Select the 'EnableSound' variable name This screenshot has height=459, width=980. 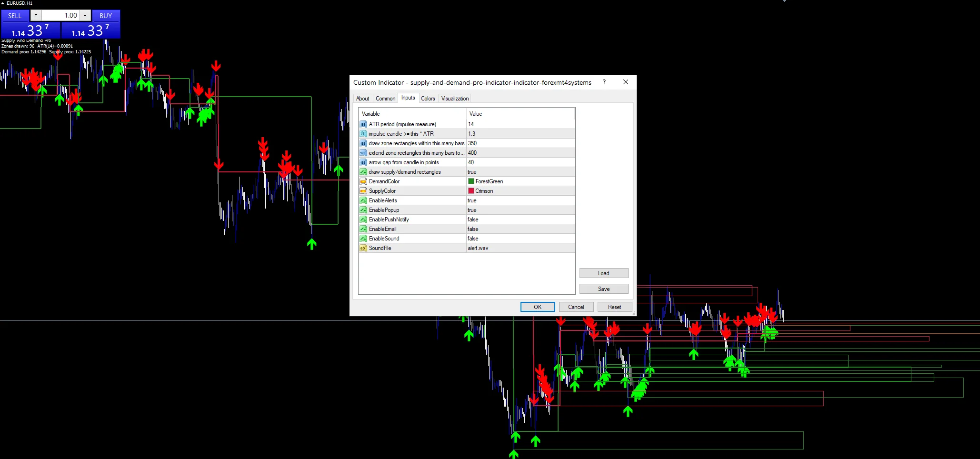pos(384,239)
